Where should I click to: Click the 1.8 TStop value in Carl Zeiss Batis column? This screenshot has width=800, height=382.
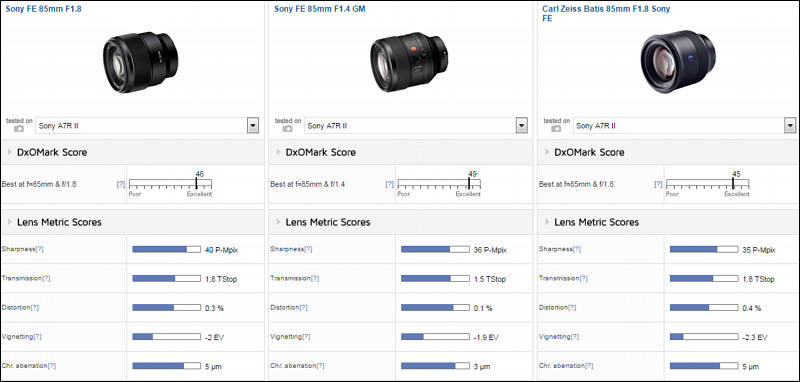(758, 279)
